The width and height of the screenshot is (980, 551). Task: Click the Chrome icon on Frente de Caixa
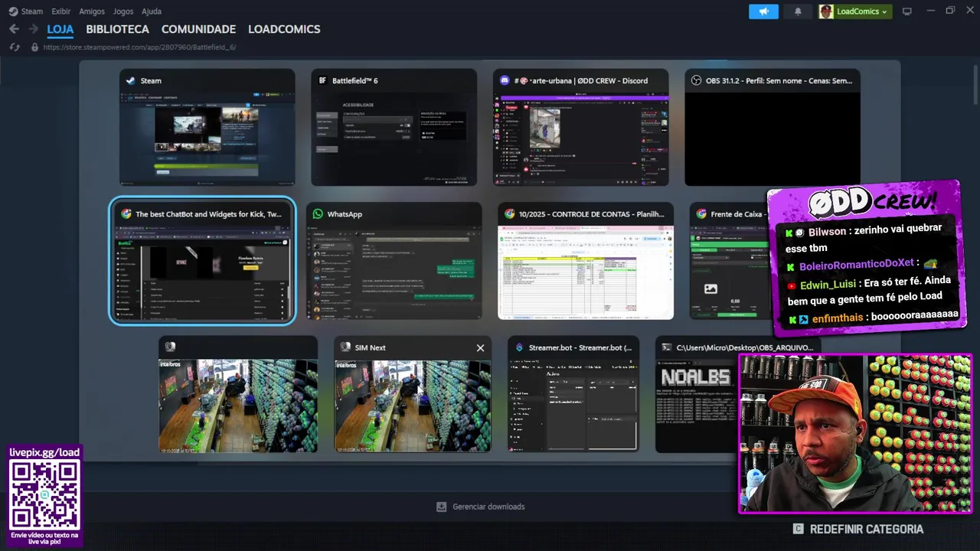(x=701, y=214)
